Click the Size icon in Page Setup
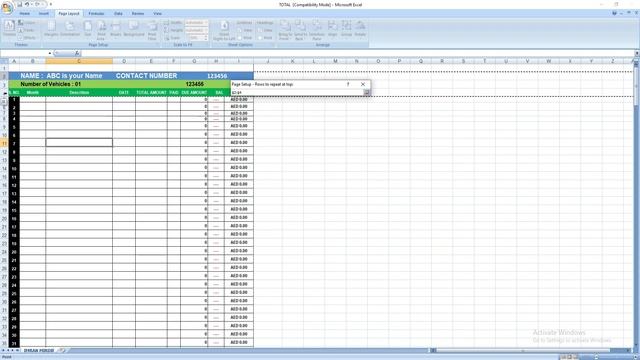Image resolution: width=640 pixels, height=360 pixels. point(88,29)
